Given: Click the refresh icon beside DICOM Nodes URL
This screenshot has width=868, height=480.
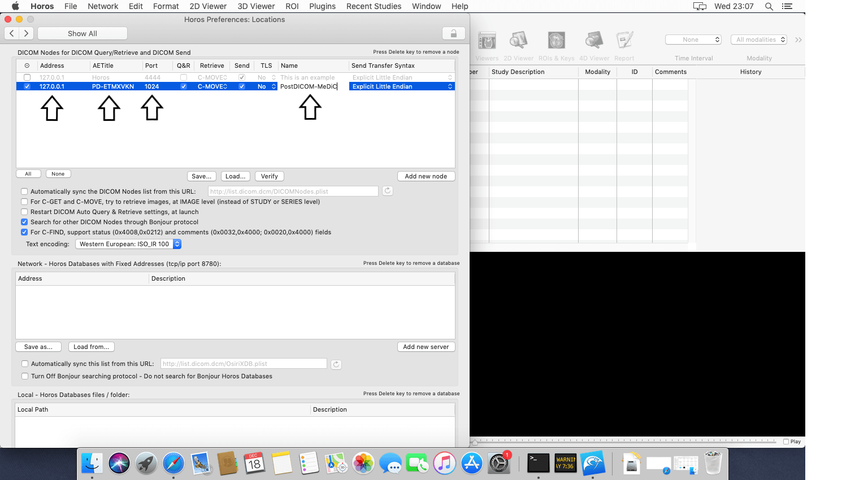Looking at the screenshot, I should point(388,191).
